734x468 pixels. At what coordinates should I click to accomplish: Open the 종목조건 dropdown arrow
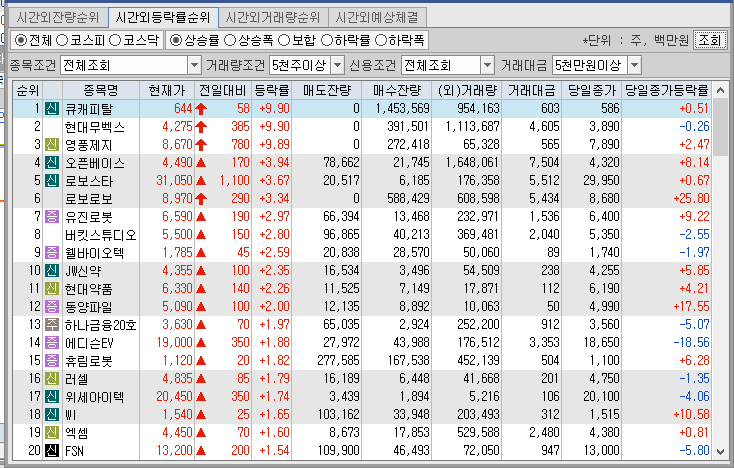tap(194, 65)
